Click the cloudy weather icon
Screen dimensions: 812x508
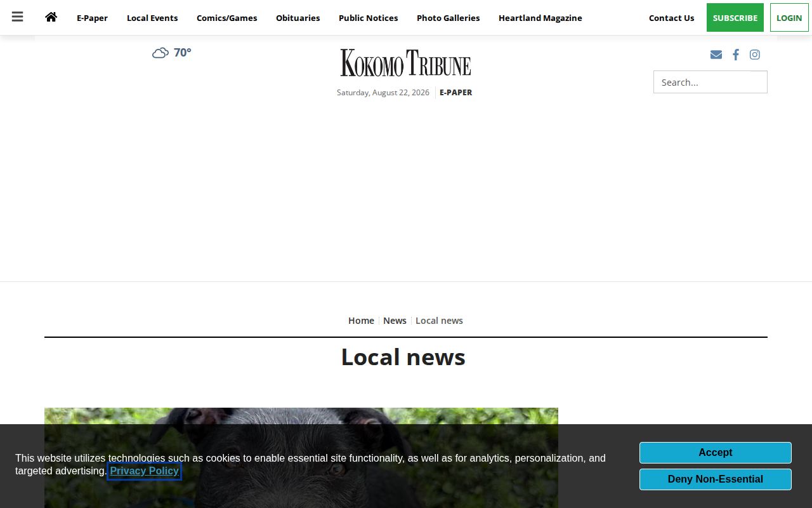(160, 53)
